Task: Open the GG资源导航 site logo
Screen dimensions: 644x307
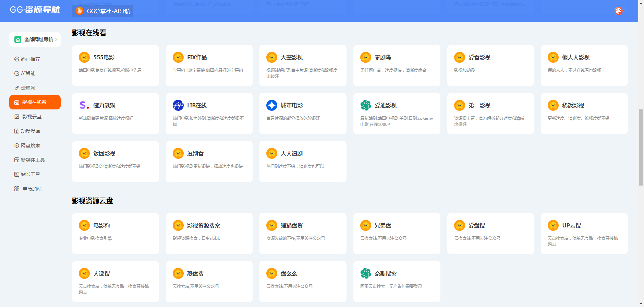Action: (35, 10)
